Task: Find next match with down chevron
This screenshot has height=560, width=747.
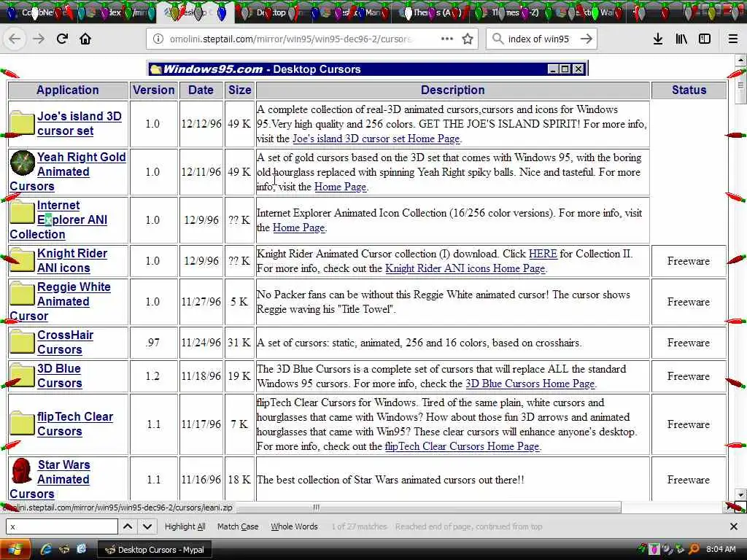Action: coord(147,526)
